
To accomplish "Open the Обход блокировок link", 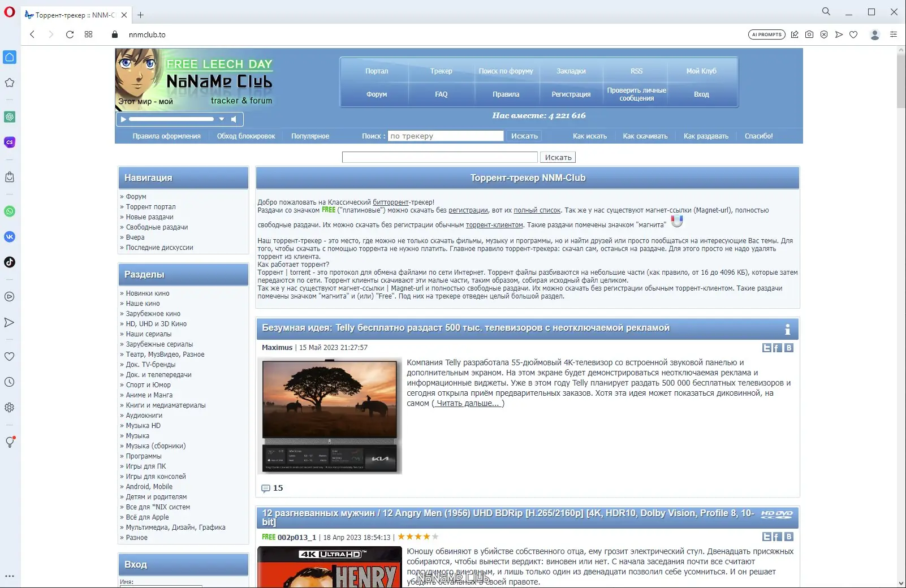I will pyautogui.click(x=246, y=136).
